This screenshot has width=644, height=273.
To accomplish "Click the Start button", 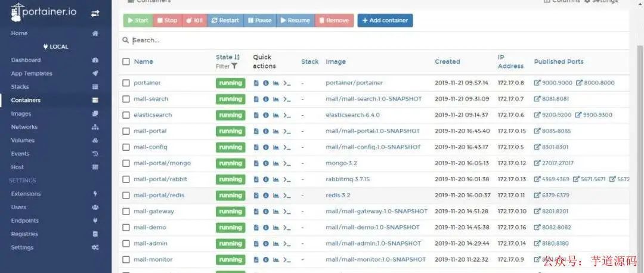I will tap(138, 20).
